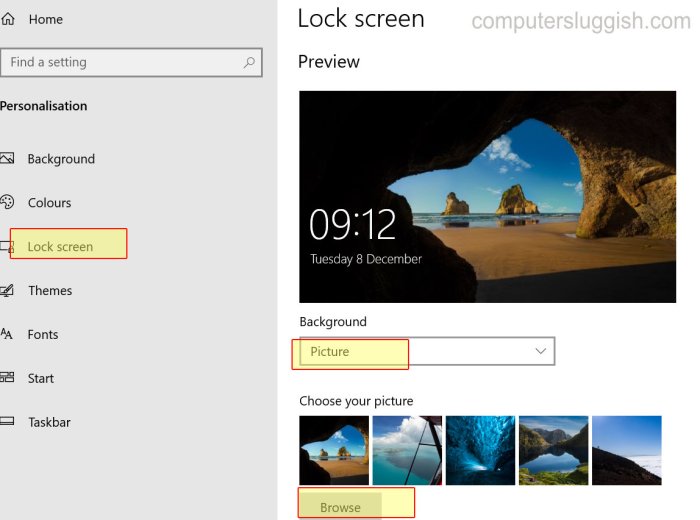This screenshot has height=520, width=700.
Task: Expand the Background Picture dropdown
Action: pyautogui.click(x=427, y=351)
